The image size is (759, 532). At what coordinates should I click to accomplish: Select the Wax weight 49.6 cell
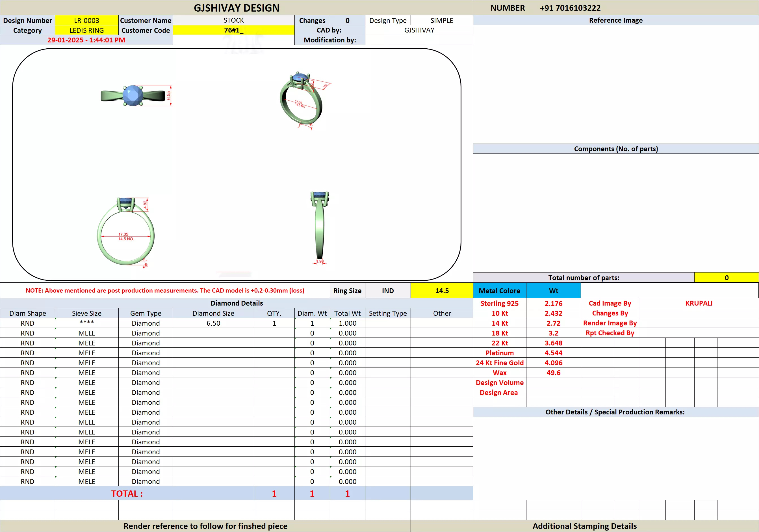point(553,373)
